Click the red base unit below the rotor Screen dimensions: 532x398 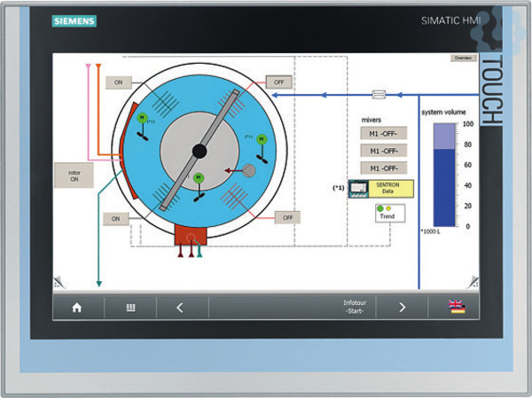(x=192, y=235)
